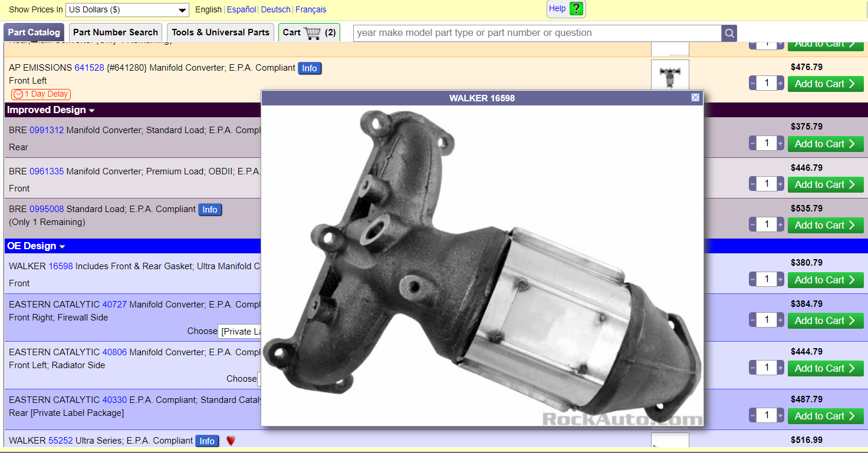The height and width of the screenshot is (453, 868).
Task: Open the WALKER 16598 part number link
Action: tap(61, 266)
